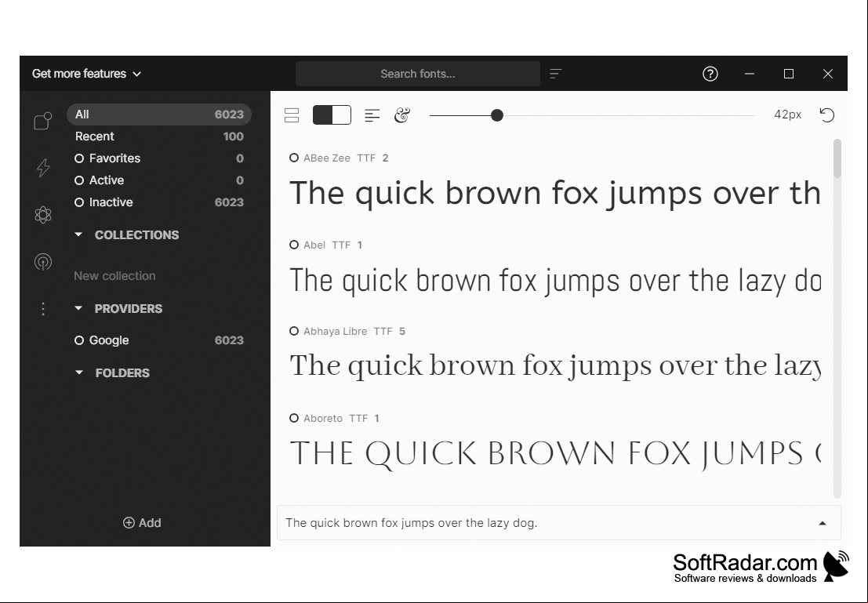Open the ampersand glyphs view icon
The image size is (868, 603).
pos(402,115)
